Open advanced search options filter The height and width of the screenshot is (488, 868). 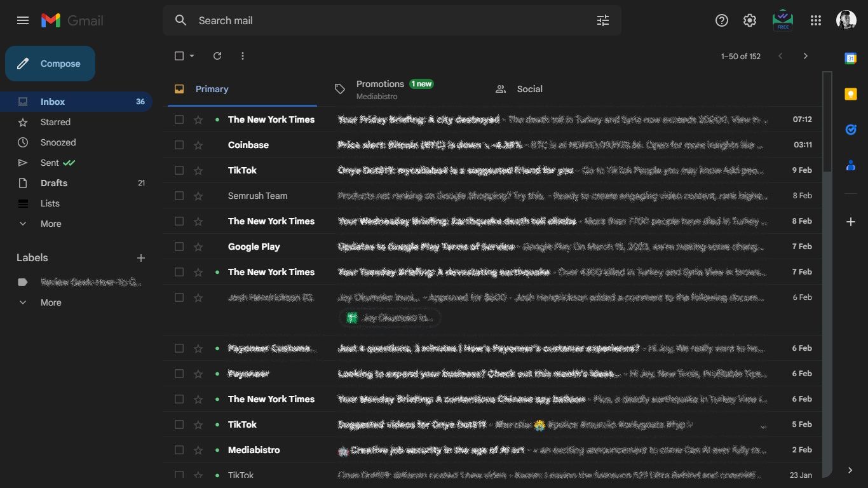[x=602, y=20]
